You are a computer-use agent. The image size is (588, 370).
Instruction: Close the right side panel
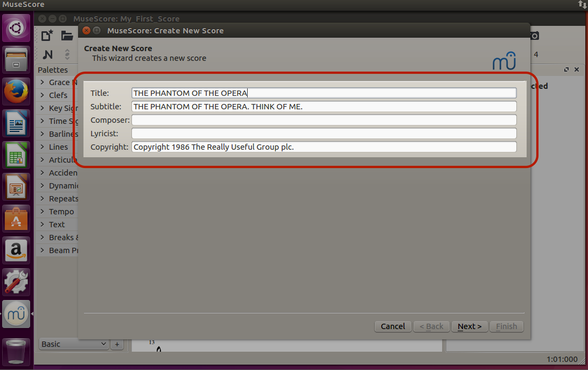coord(577,69)
